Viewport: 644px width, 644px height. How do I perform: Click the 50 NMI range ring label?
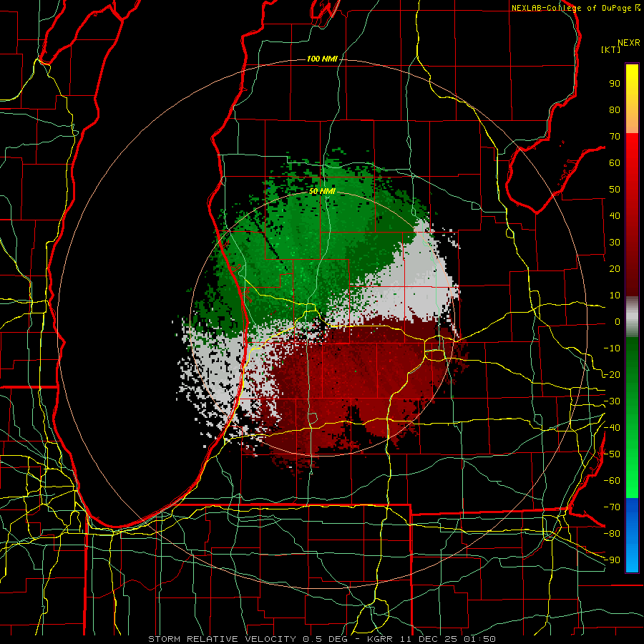click(322, 191)
